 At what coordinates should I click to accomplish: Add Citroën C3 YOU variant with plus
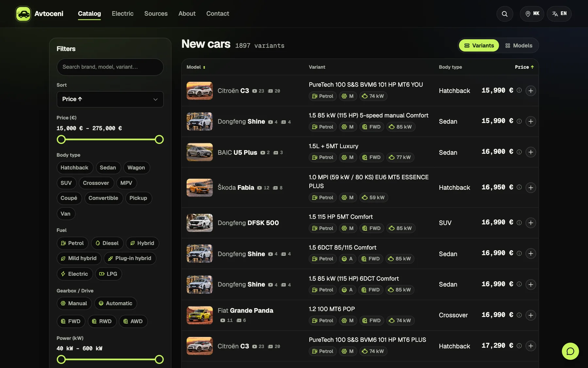(531, 91)
